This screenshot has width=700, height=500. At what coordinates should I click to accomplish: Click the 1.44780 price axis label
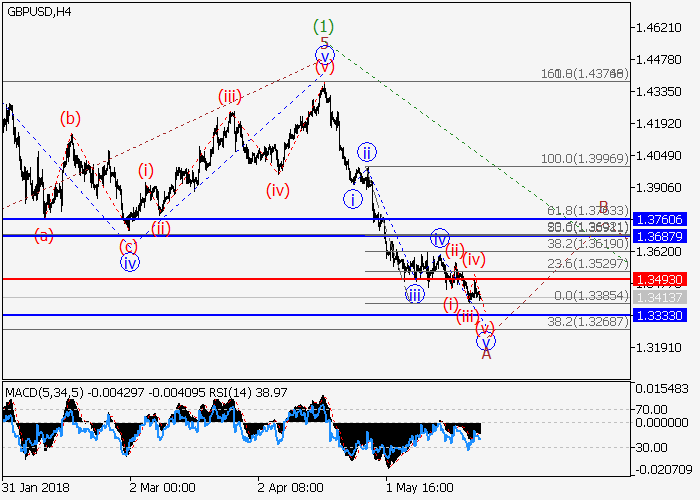tap(658, 59)
